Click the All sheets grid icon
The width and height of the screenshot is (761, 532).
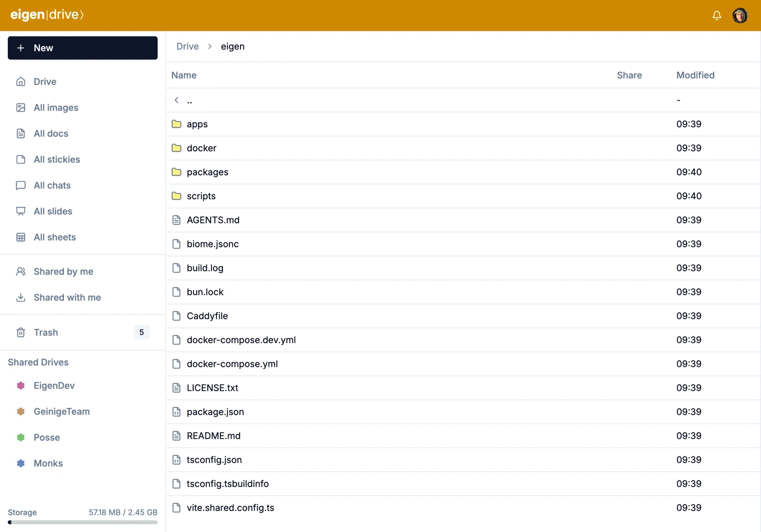click(21, 237)
